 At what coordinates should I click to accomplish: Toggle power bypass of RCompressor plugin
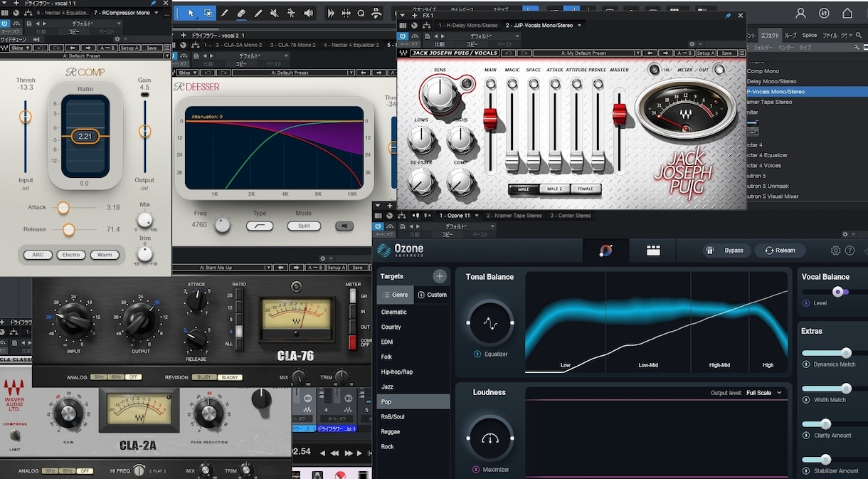(x=5, y=23)
